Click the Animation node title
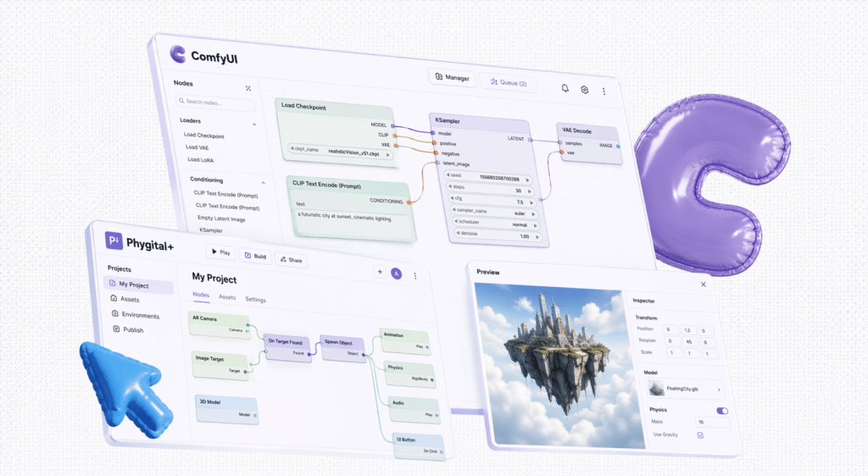This screenshot has height=476, width=868. (x=393, y=335)
